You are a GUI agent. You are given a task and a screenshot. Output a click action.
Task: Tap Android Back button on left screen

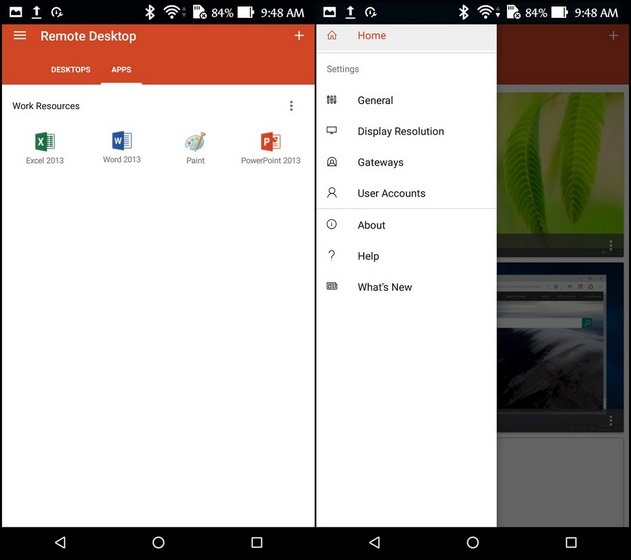click(60, 543)
